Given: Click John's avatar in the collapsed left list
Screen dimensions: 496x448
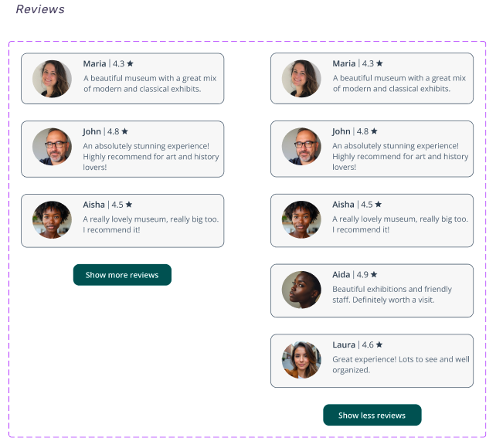Looking at the screenshot, I should (x=52, y=146).
